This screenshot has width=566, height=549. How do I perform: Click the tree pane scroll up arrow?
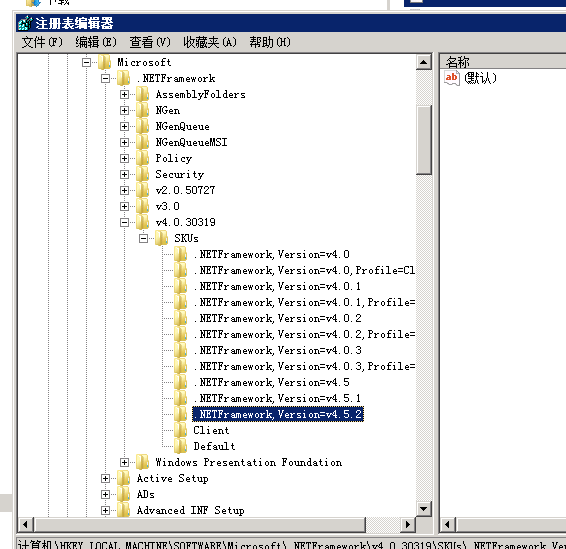423,62
